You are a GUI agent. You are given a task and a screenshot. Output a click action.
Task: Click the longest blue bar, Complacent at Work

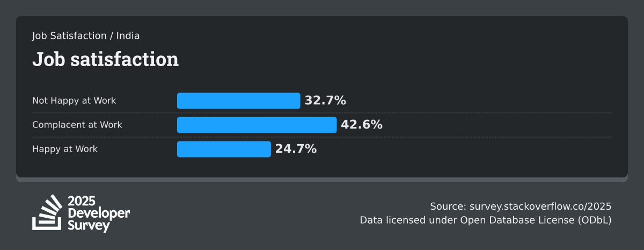(x=257, y=125)
